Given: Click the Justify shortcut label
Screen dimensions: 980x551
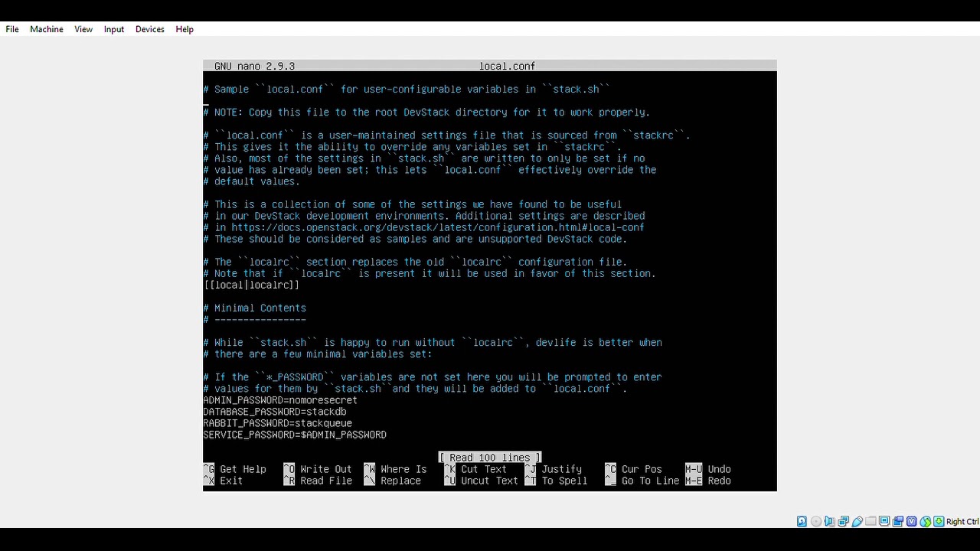Looking at the screenshot, I should tap(562, 469).
